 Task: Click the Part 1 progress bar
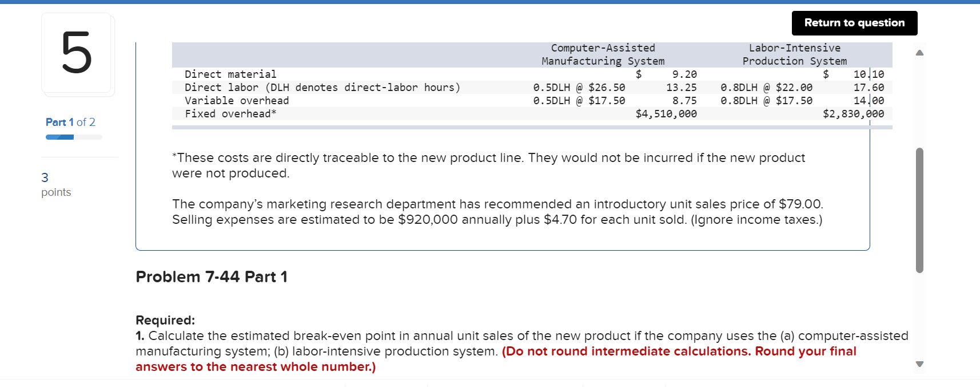(73, 136)
